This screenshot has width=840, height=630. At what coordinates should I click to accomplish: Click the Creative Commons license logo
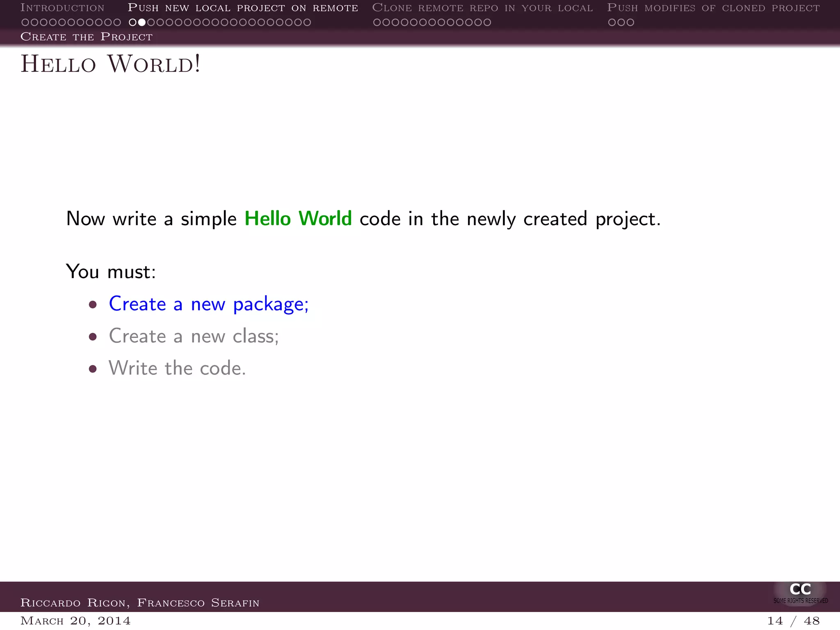point(800,593)
